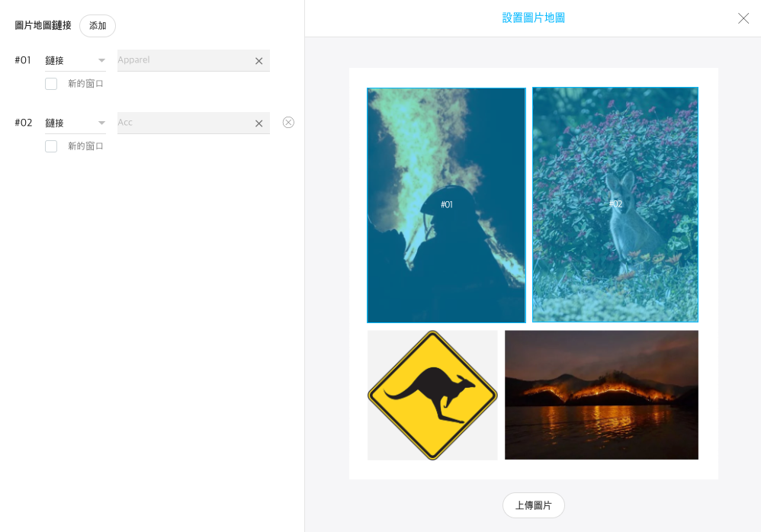Click the 設置圖片地圖 title text
The image size is (761, 532).
[x=533, y=18]
